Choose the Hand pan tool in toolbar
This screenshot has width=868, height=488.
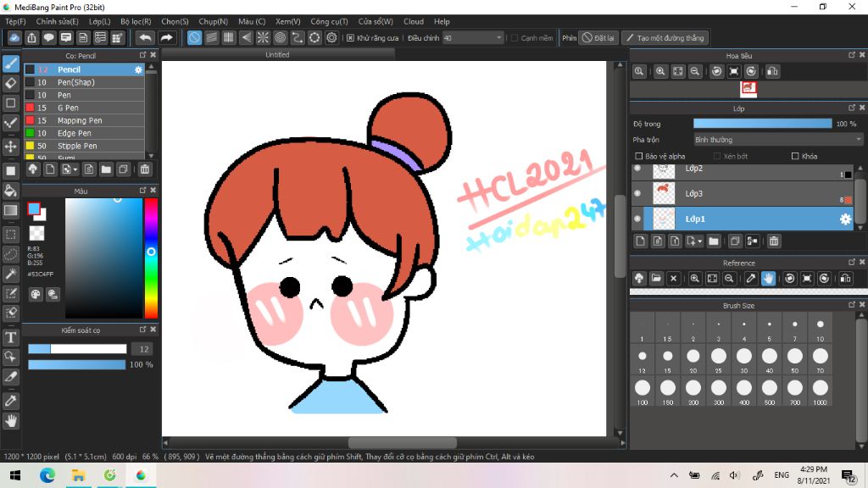click(x=11, y=420)
